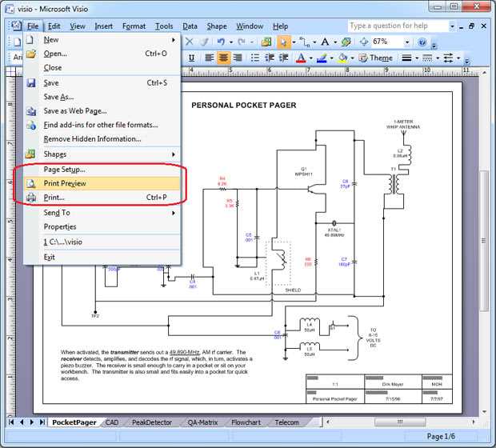Open the Connector tool dropdown arrow

tap(314, 42)
